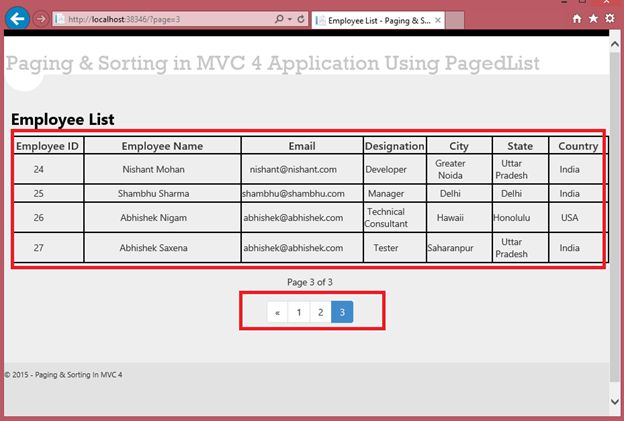Go to page 2 in pager
Viewport: 624px width, 421px height.
point(320,312)
